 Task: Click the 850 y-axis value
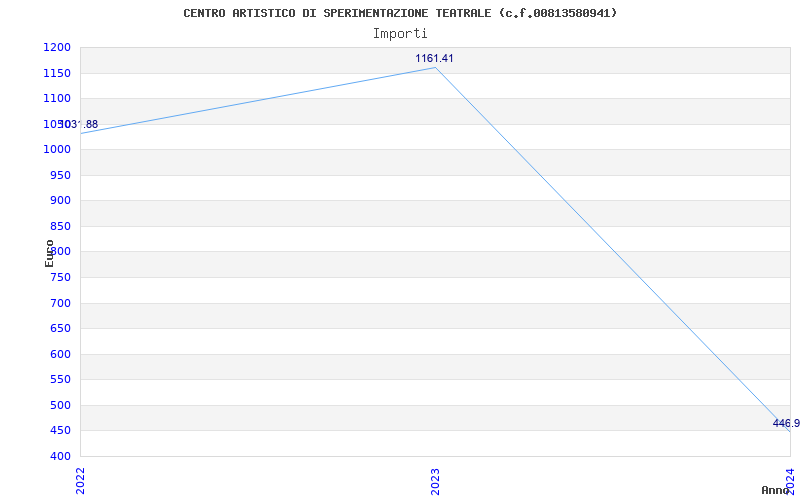pos(60,226)
